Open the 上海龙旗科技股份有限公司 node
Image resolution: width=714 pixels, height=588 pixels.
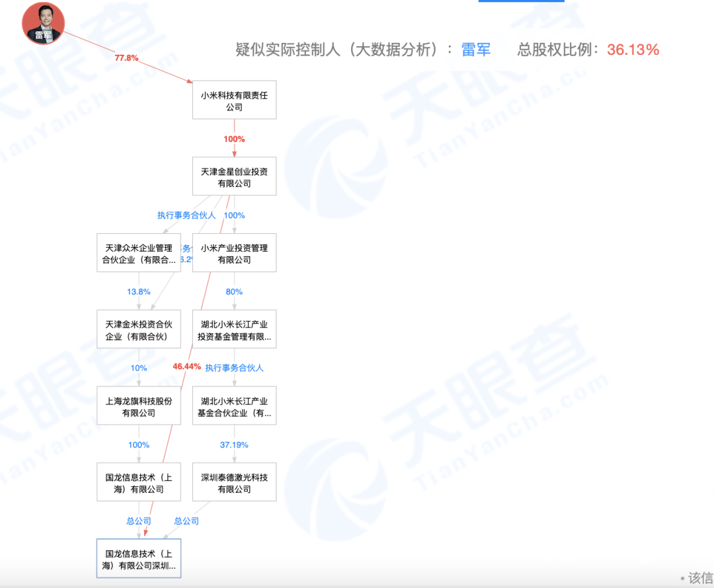(x=139, y=406)
